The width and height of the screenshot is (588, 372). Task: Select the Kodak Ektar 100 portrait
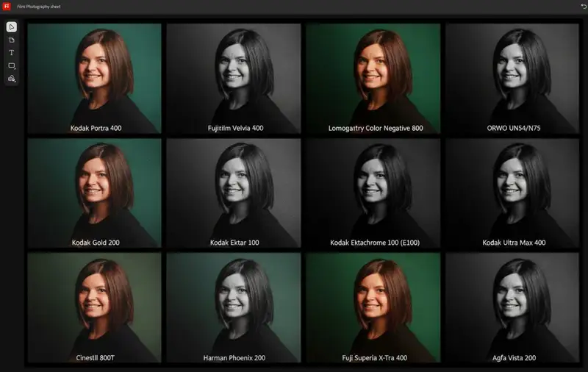(234, 193)
